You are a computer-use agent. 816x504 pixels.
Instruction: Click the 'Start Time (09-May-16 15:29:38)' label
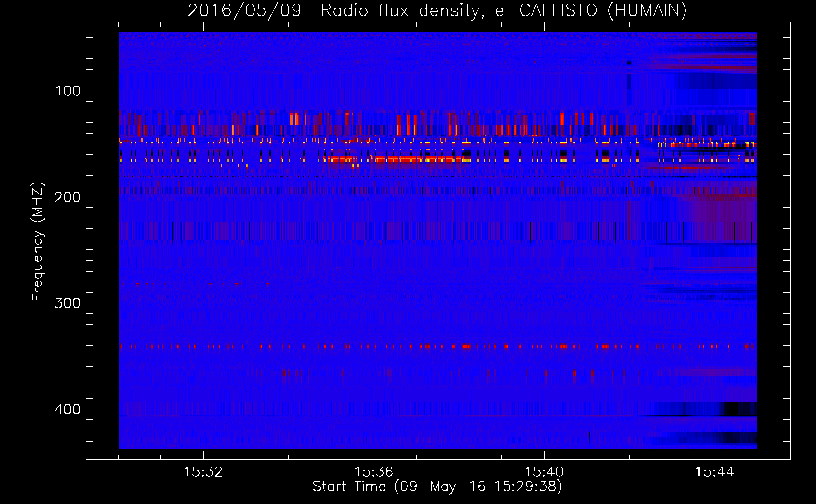click(437, 487)
